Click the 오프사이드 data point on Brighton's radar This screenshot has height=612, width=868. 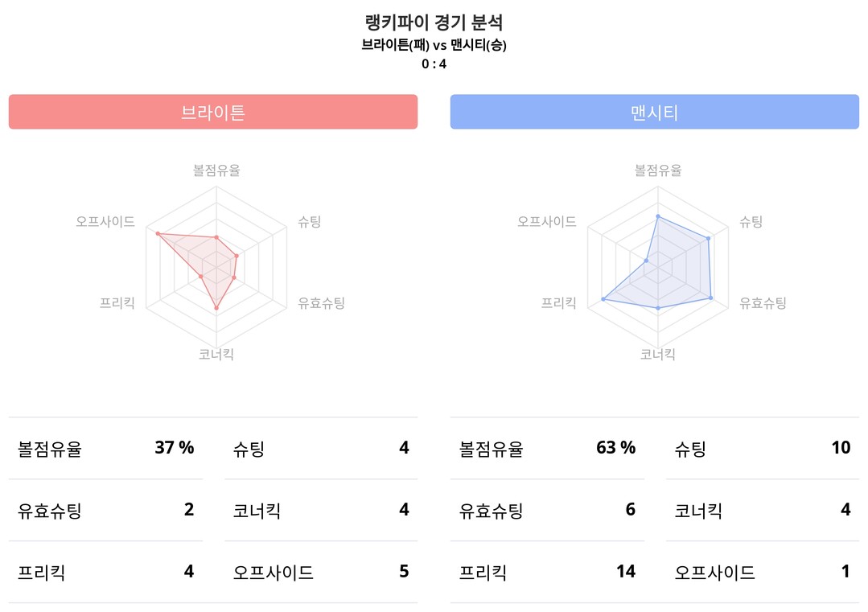(x=158, y=233)
